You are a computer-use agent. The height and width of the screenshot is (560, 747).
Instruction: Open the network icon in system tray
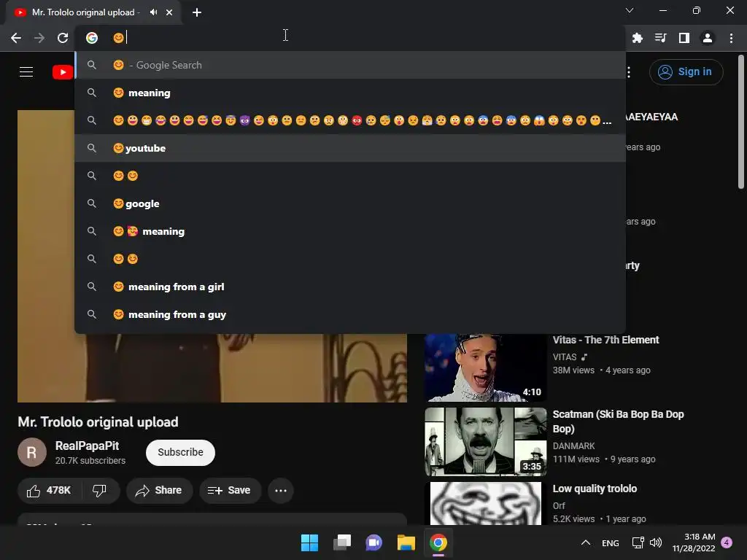click(638, 542)
